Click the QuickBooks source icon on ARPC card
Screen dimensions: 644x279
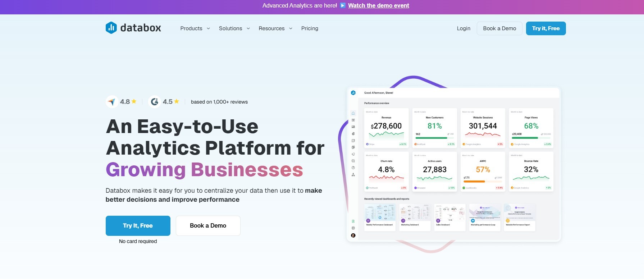(464, 188)
